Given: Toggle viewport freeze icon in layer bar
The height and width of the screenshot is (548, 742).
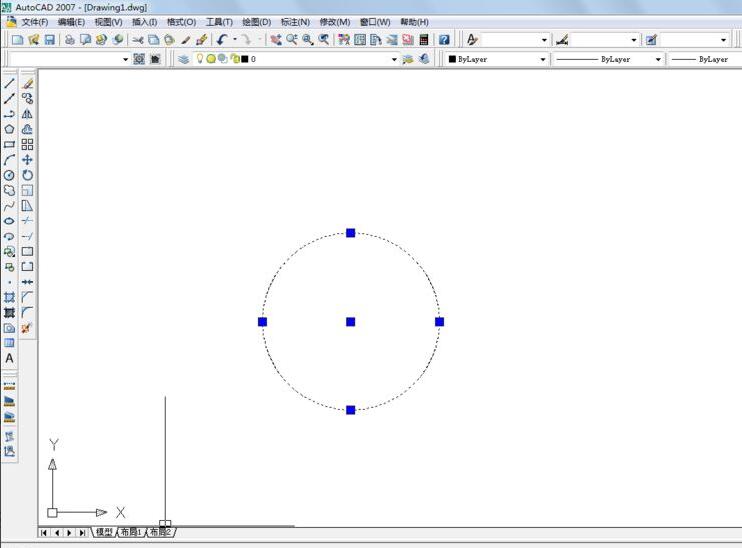Looking at the screenshot, I should coord(222,59).
